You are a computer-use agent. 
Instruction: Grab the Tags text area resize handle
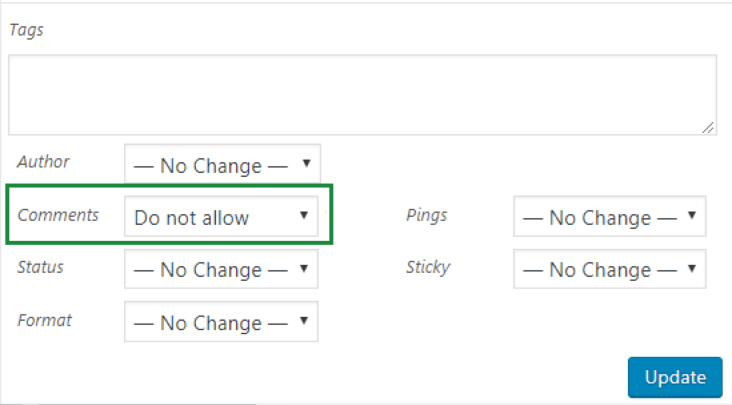[709, 127]
